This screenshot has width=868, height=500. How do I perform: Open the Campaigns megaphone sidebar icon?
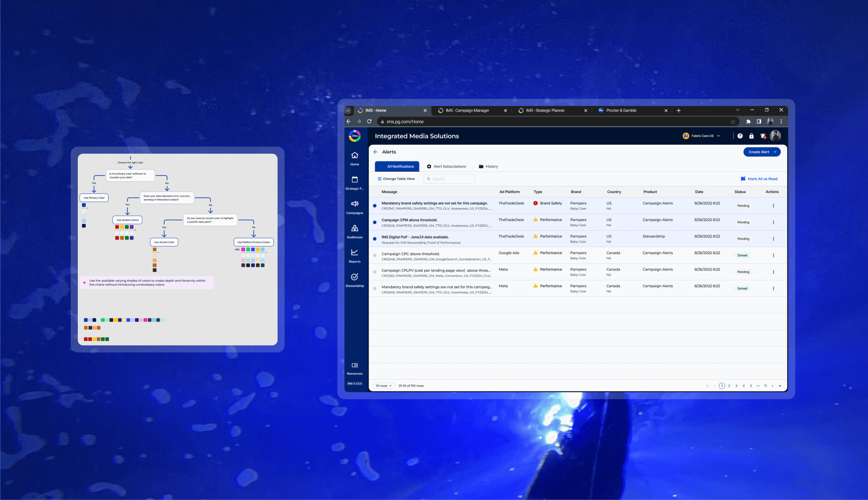pyautogui.click(x=355, y=204)
